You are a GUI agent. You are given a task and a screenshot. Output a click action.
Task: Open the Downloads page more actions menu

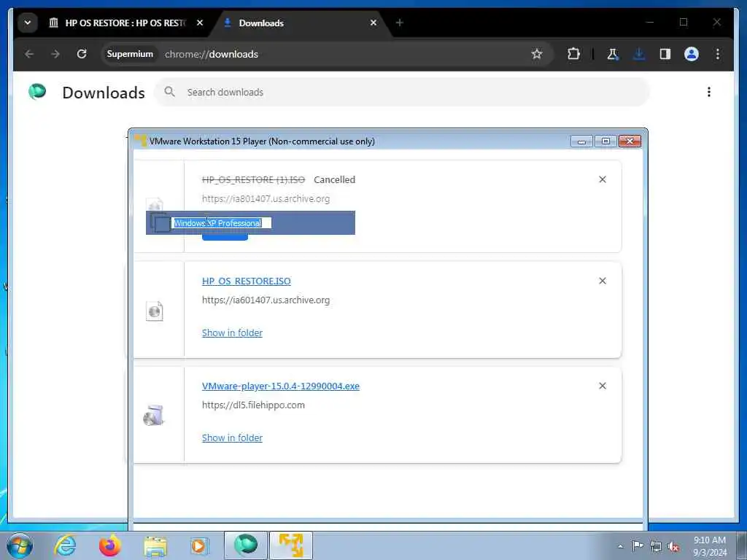click(709, 92)
